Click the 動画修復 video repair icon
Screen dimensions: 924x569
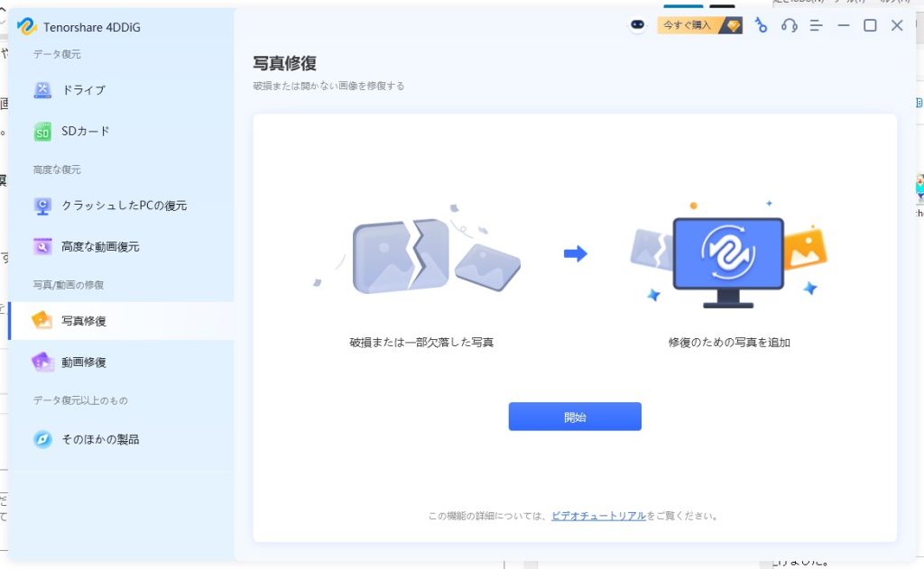pyautogui.click(x=42, y=362)
